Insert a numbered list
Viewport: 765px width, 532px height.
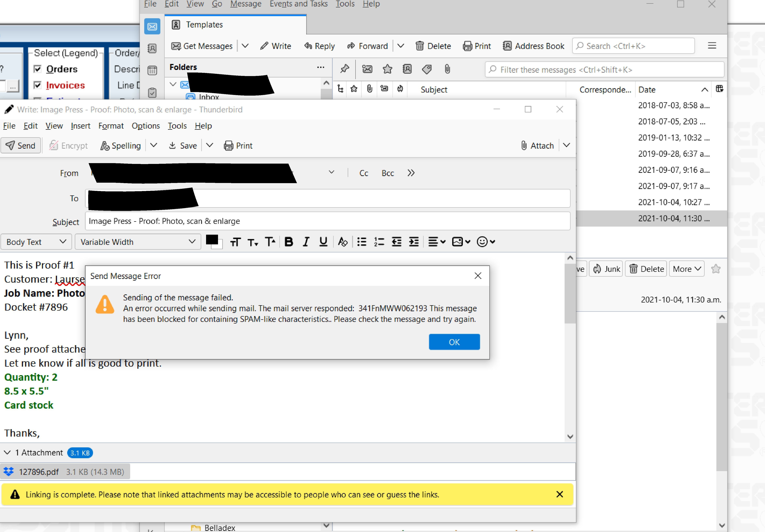pyautogui.click(x=379, y=242)
